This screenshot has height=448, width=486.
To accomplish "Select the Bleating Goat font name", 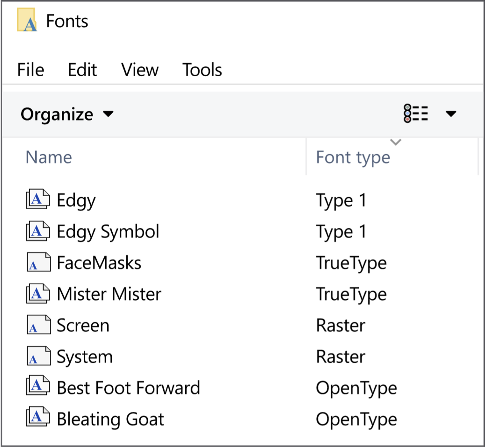I will pos(111,419).
